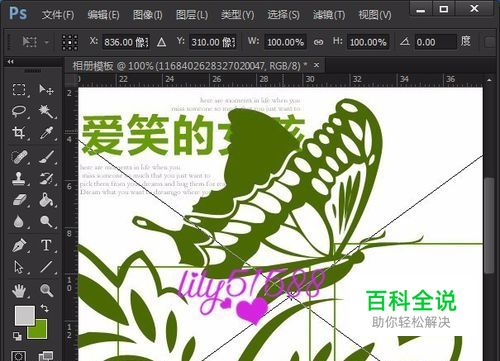Viewport: 500px width, 361px height.
Task: Open the 选择(S) menu
Action: click(283, 15)
